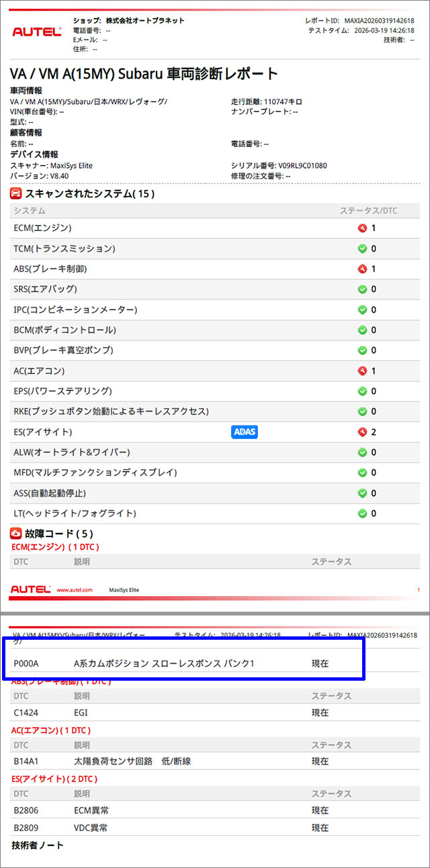Click the 現在 status in the B14A1 row
Viewport: 430px width, 868px height.
tap(320, 761)
